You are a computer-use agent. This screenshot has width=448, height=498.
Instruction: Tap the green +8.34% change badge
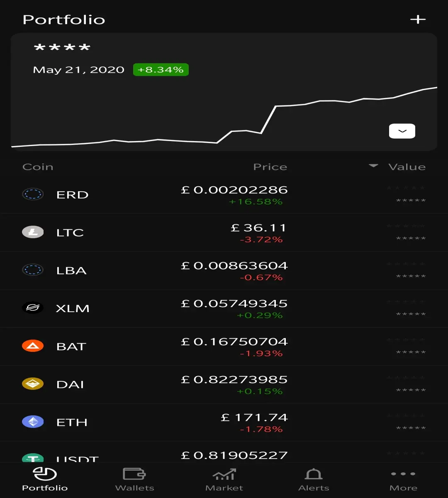[161, 70]
